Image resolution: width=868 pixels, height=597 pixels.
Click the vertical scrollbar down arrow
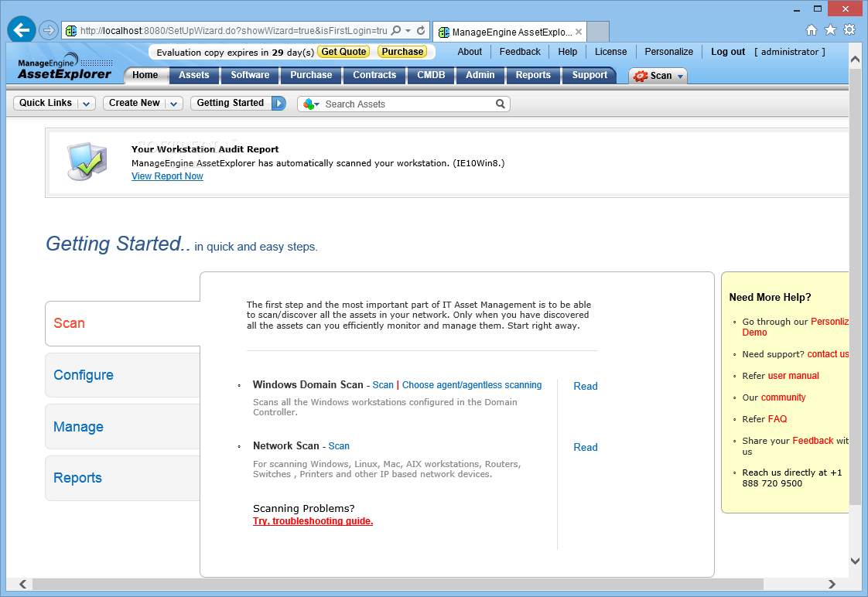[856, 561]
